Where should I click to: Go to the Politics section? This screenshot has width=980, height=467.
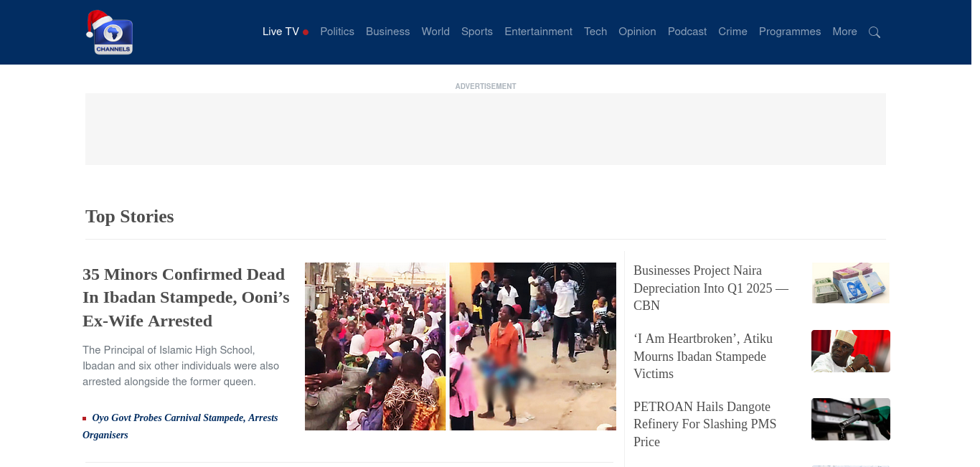[x=337, y=32]
